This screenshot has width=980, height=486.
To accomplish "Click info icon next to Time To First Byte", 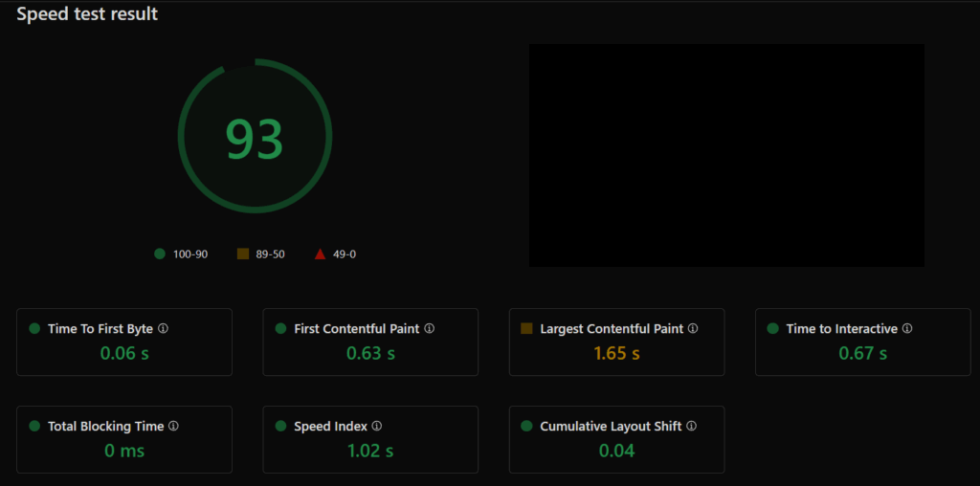I will [163, 328].
